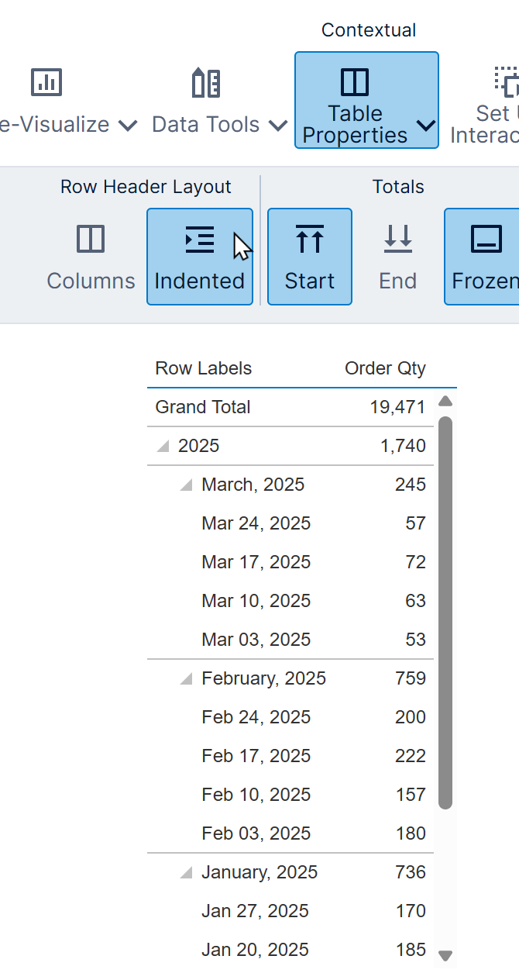Collapse the February, 2025 group
This screenshot has width=519, height=980.
[186, 678]
